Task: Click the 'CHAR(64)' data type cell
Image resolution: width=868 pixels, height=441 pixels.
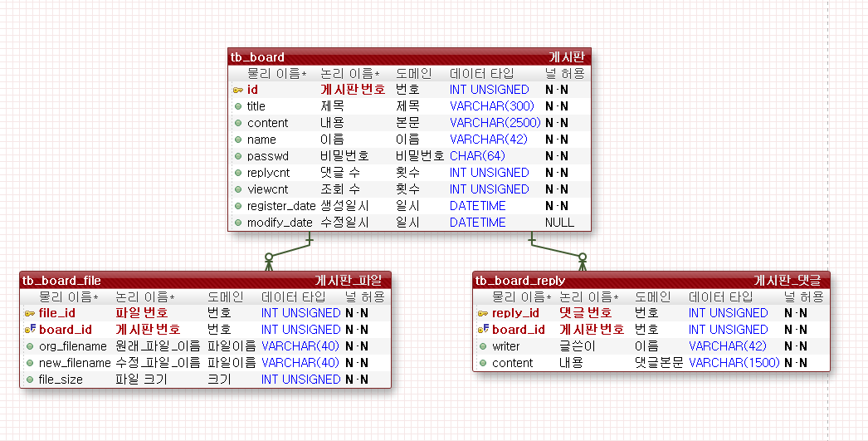Action: tap(477, 156)
